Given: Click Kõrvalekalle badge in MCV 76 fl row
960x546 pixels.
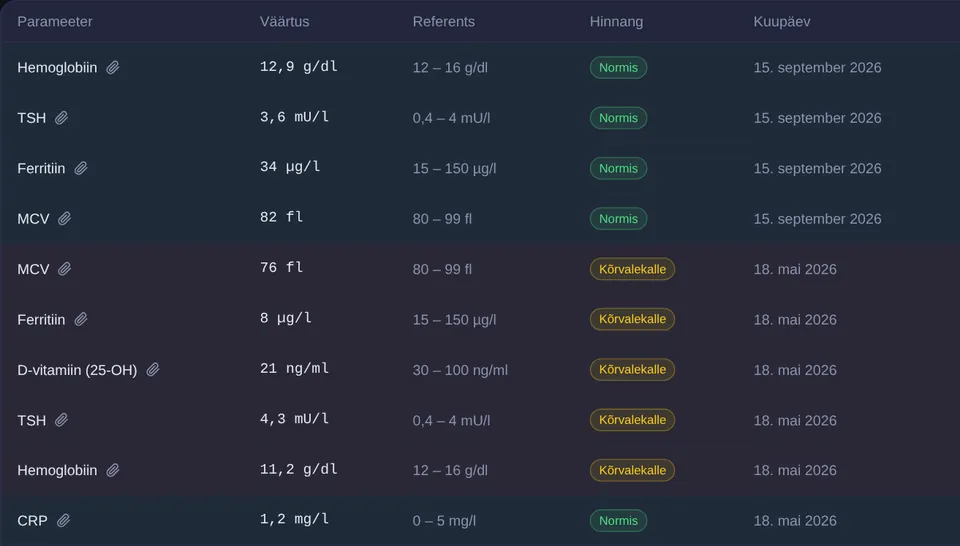Looking at the screenshot, I should (632, 269).
